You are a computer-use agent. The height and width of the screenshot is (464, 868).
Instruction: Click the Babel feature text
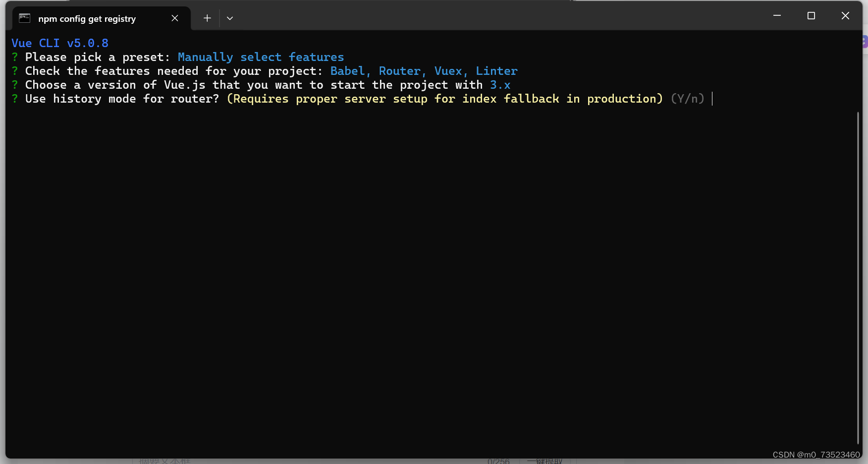pos(347,71)
